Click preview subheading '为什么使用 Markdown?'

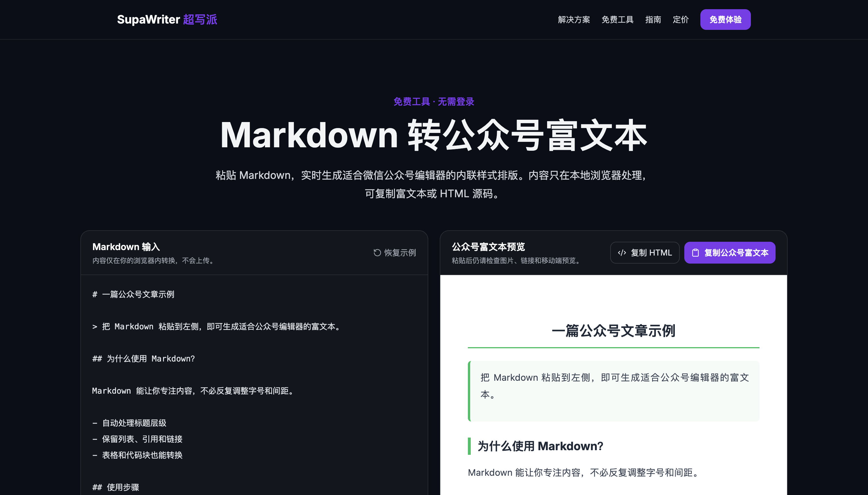tap(540, 446)
